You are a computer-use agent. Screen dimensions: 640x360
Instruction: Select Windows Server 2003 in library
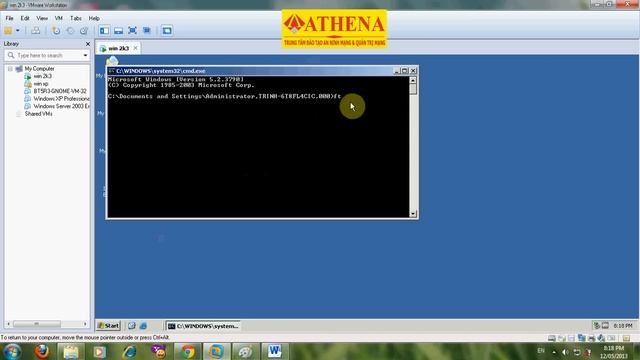pyautogui.click(x=61, y=106)
